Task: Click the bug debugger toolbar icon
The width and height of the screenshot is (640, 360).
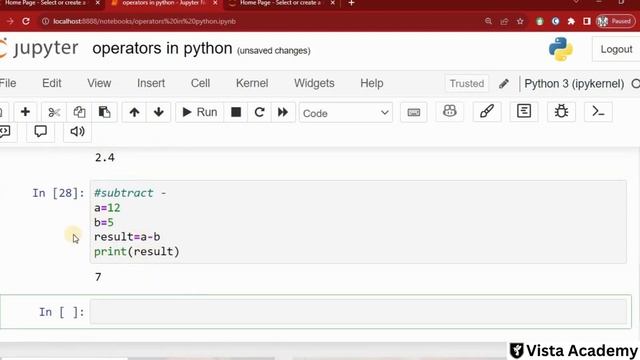Action: (x=561, y=111)
